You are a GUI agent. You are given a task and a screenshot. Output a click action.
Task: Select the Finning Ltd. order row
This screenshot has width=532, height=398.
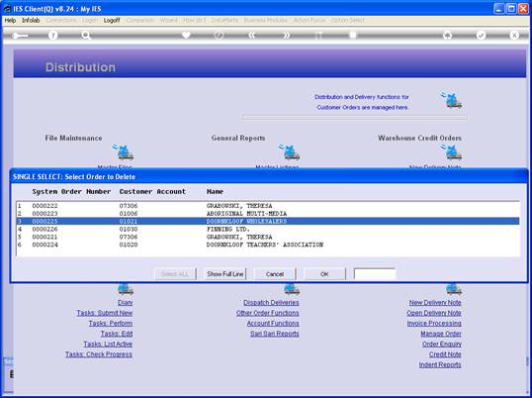268,230
